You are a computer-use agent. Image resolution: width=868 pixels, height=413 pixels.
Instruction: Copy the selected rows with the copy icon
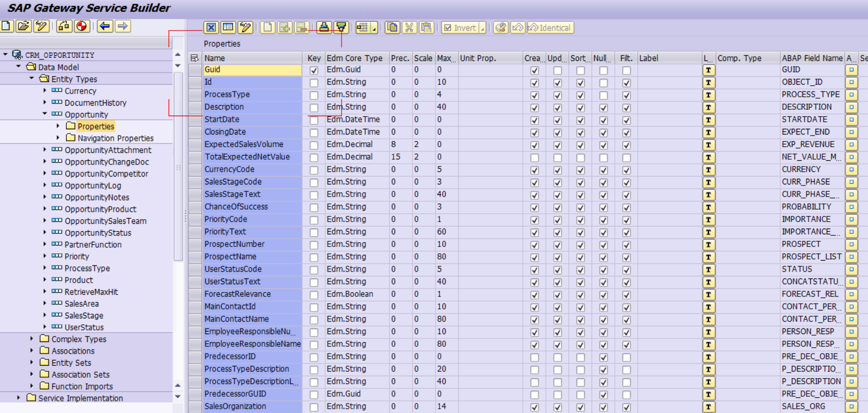[392, 27]
